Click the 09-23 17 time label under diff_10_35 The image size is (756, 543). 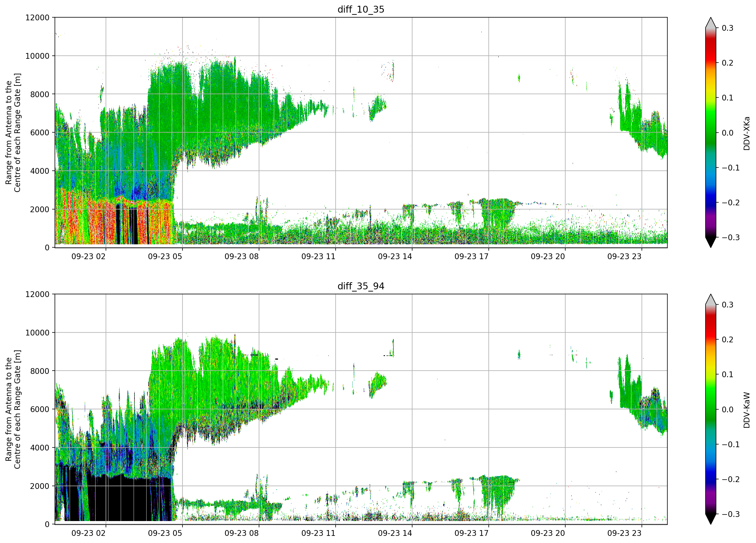[471, 256]
